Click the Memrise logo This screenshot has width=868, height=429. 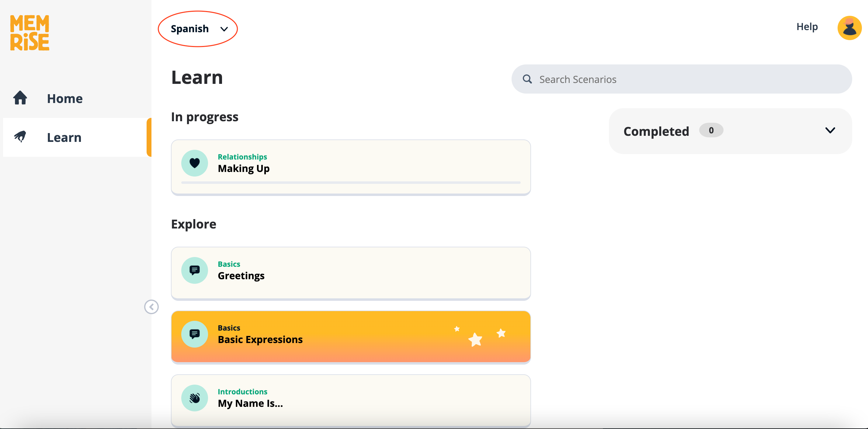30,33
